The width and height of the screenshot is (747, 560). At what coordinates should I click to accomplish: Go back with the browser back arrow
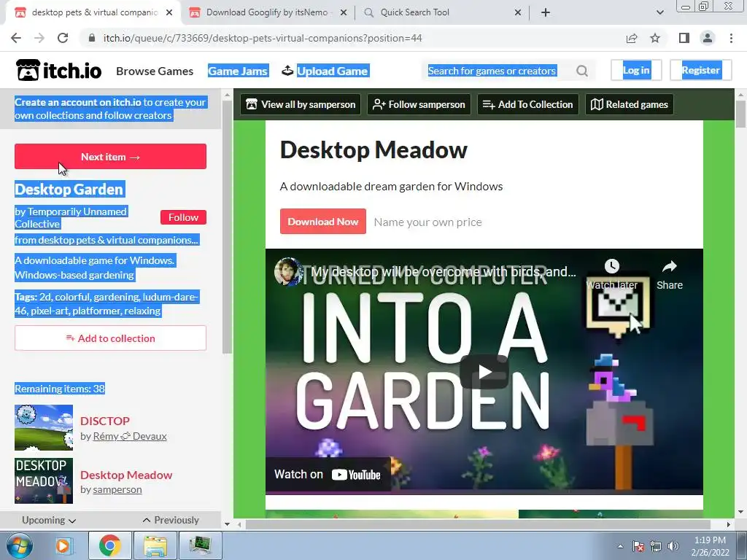coord(16,38)
